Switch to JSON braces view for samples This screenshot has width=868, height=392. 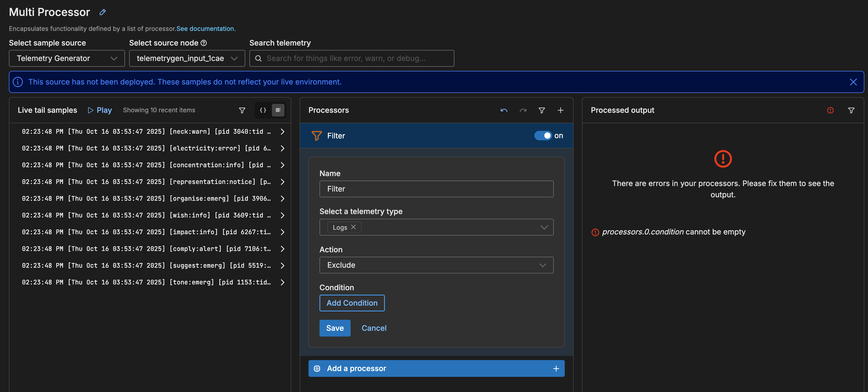point(263,110)
